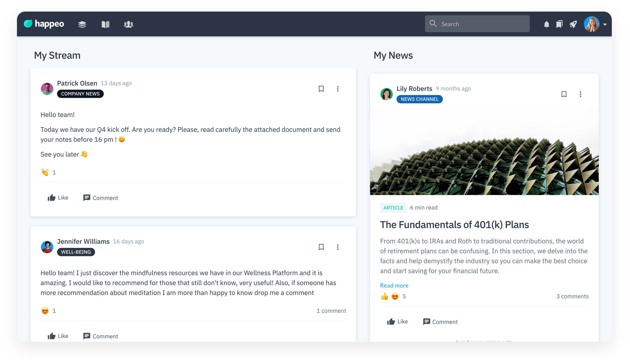
Task: Click the Search input field
Action: [483, 24]
